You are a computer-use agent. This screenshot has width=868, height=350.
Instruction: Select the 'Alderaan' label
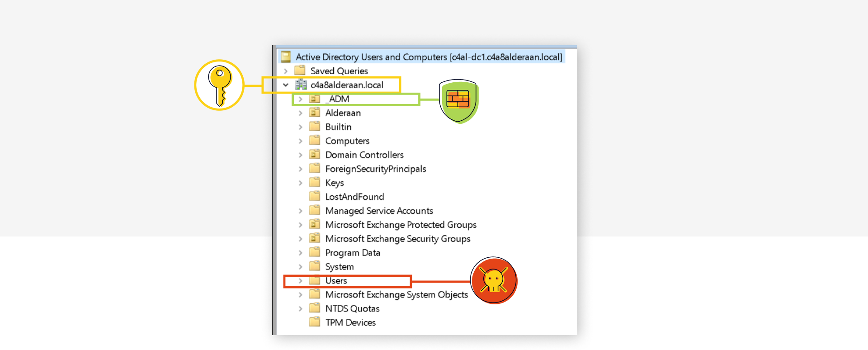(x=343, y=113)
